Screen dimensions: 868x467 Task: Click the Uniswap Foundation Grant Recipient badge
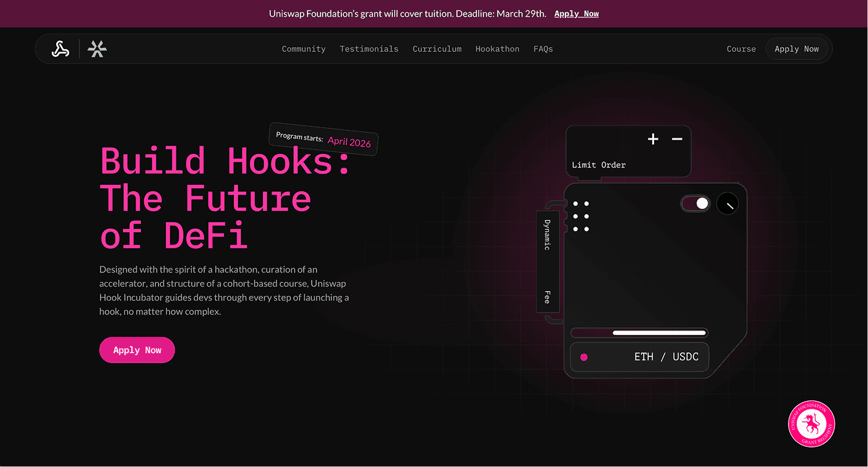click(812, 424)
